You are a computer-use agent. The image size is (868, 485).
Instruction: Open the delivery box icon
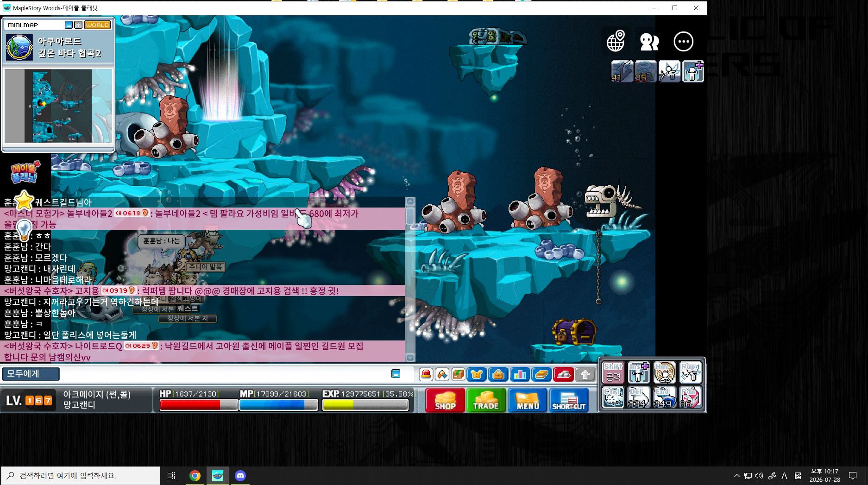(458, 374)
